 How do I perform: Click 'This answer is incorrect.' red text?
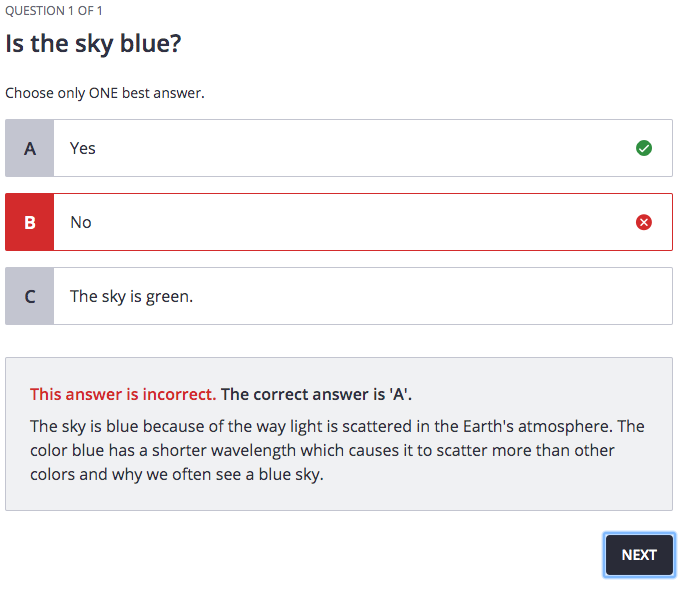123,393
